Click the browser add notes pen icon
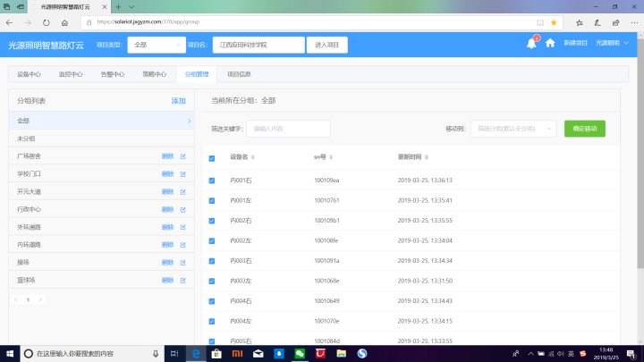Image resolution: width=644 pixels, height=362 pixels. click(597, 22)
